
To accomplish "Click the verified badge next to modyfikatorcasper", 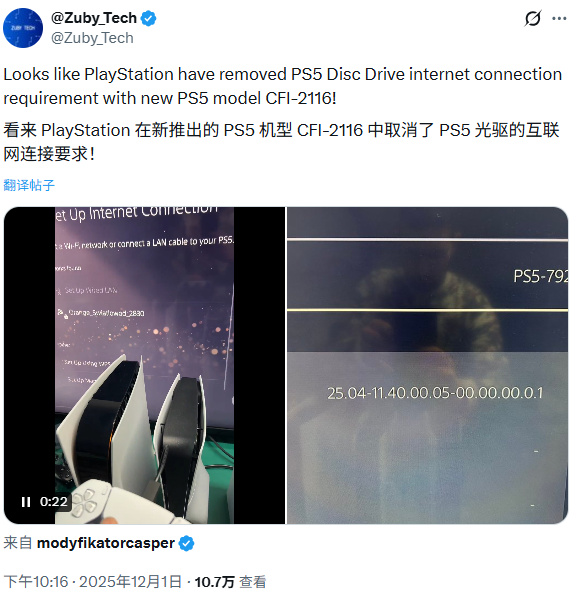I will (187, 543).
